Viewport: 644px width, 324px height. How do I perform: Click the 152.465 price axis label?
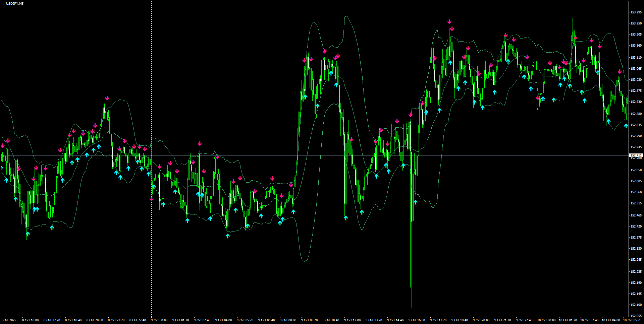636,215
